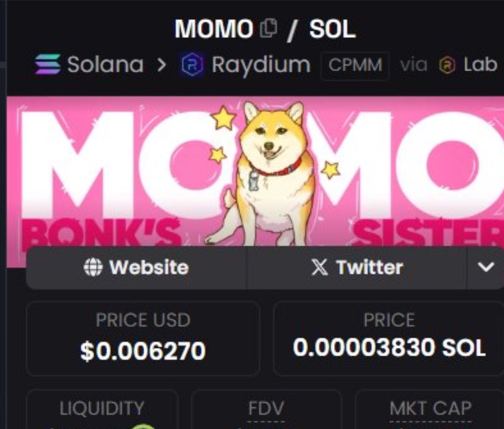Open the Twitter link button
This screenshot has width=504, height=429.
pyautogui.click(x=357, y=267)
